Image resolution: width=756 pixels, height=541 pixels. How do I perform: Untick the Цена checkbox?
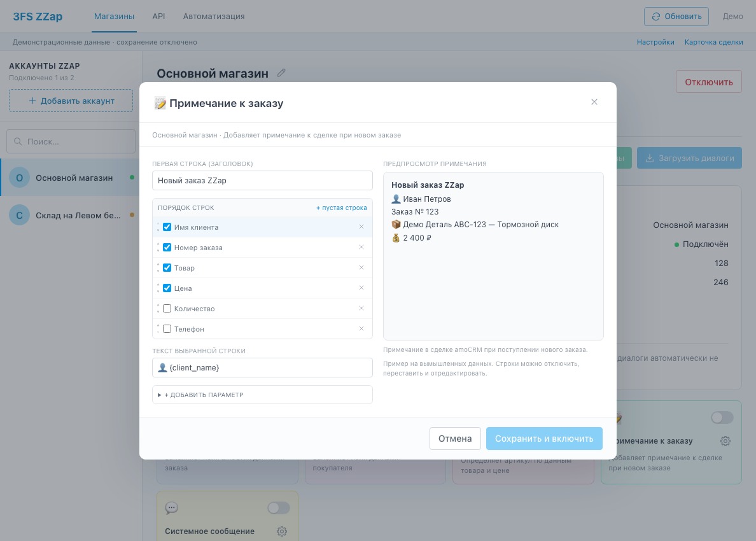167,288
